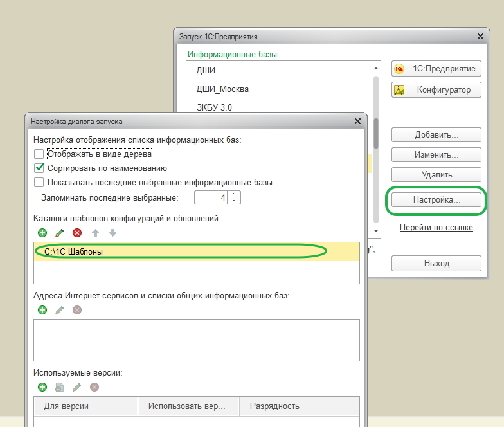Click the information bases scrollbar thumb

pos(375,132)
